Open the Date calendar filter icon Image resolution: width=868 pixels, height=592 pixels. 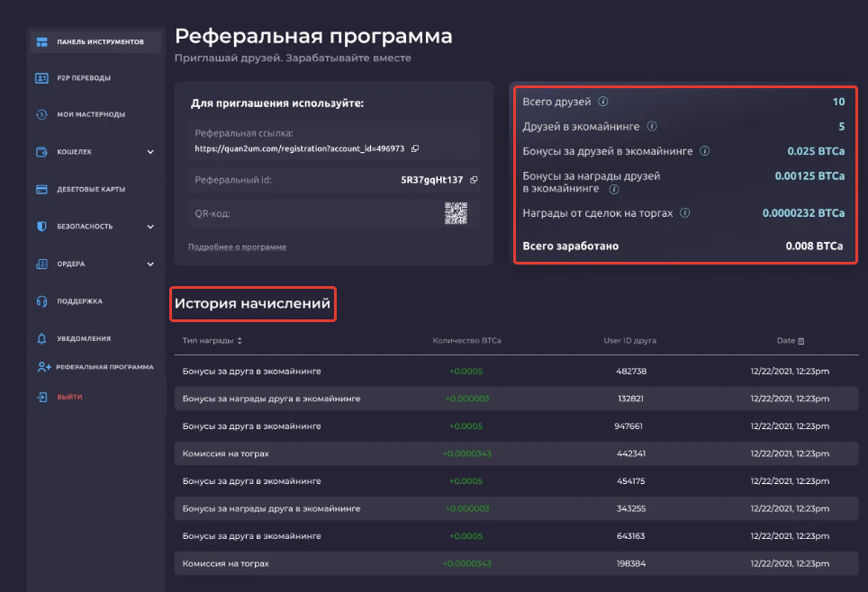801,341
